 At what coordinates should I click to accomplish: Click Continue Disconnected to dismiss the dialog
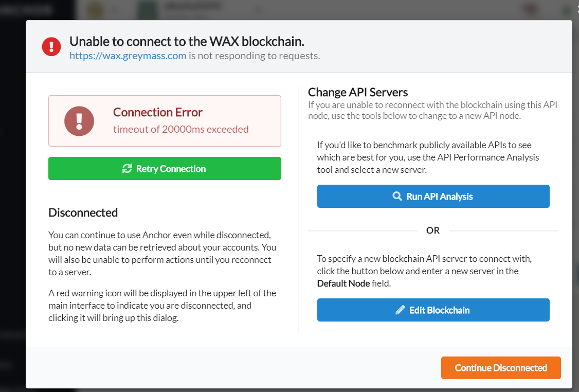coord(500,367)
